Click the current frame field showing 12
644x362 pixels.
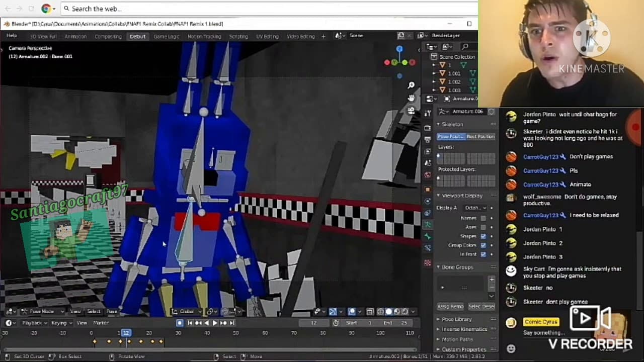314,323
